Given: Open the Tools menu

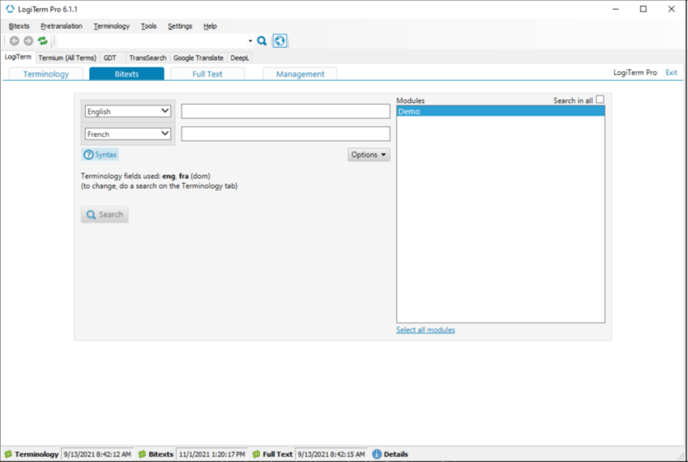Looking at the screenshot, I should pos(148,26).
